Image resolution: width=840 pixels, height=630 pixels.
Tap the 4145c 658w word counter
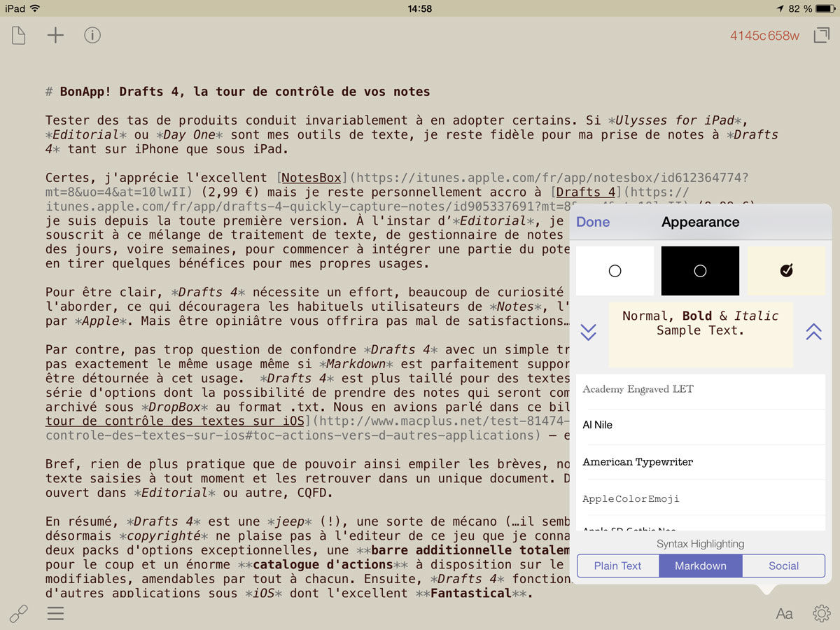[x=764, y=36]
